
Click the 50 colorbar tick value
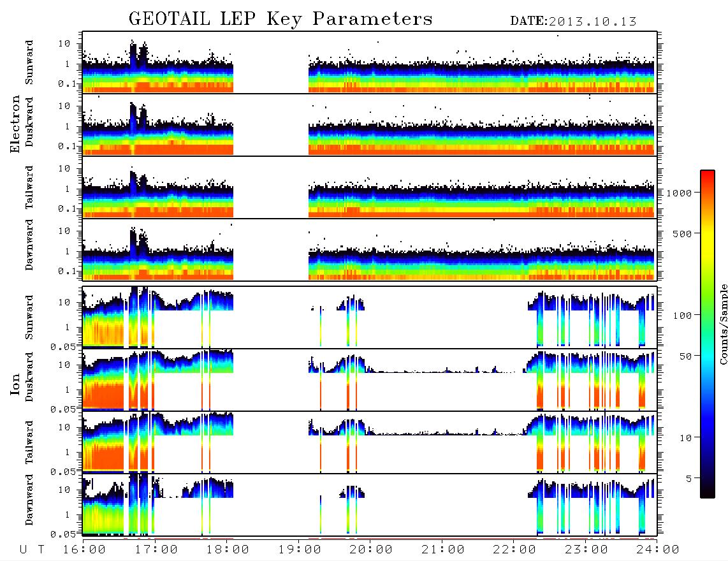click(x=686, y=356)
